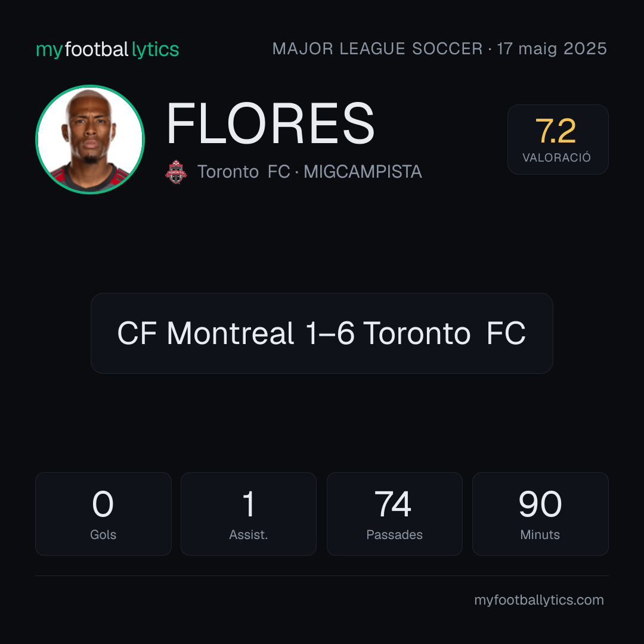Select the 0 Gols stat card
Image resolution: width=644 pixels, height=644 pixels.
click(x=103, y=514)
